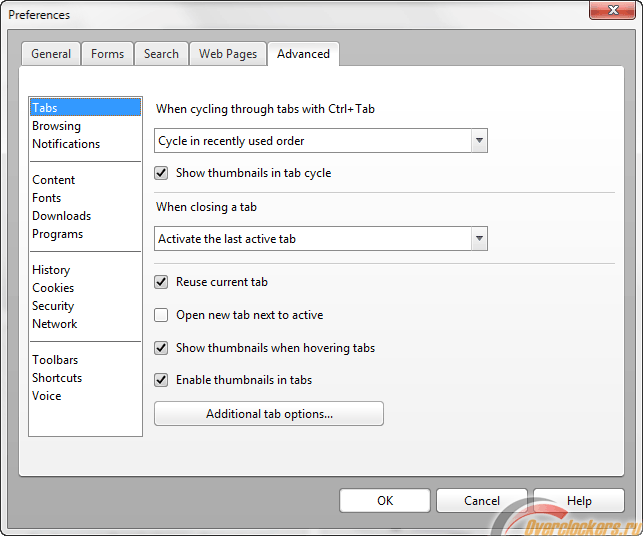Open Toolbars settings category
The width and height of the screenshot is (643, 536).
[85, 360]
